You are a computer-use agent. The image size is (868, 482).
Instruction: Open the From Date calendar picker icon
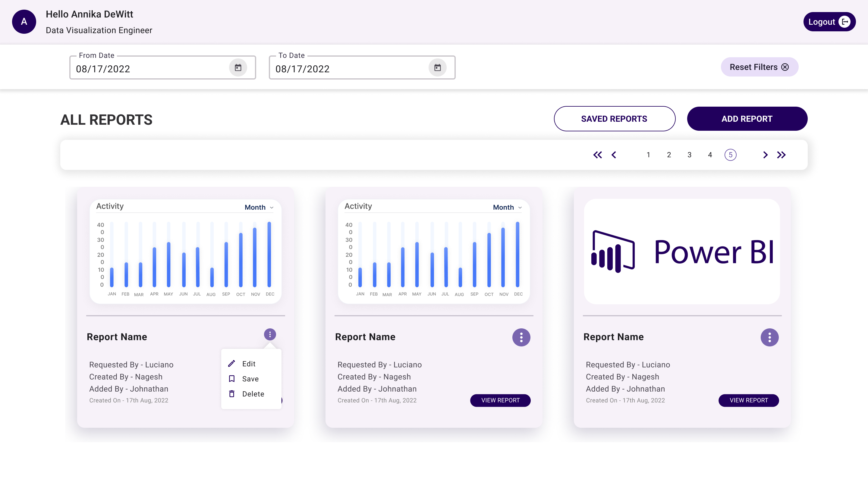click(x=238, y=68)
